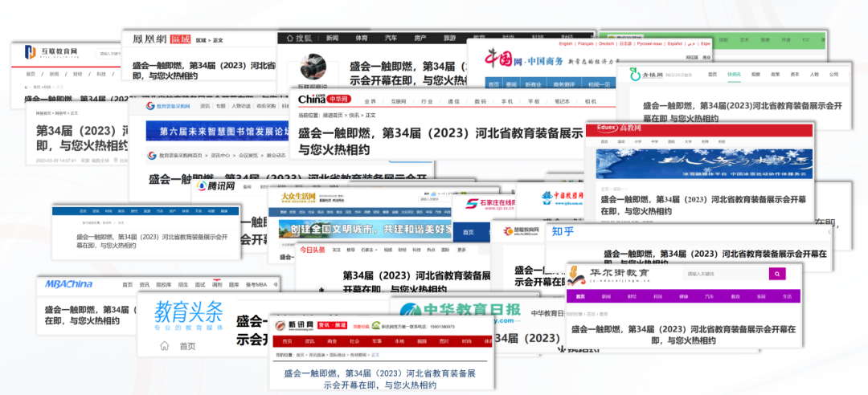
Task: Open 军事 on 新讯网 red navigation
Action: (376, 341)
